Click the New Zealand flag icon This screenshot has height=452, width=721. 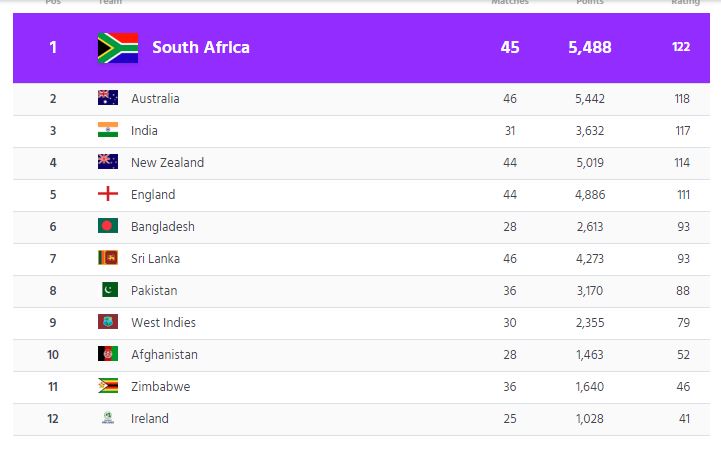point(108,162)
